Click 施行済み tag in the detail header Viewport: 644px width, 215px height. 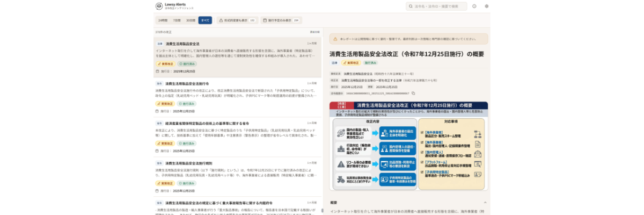(371, 63)
